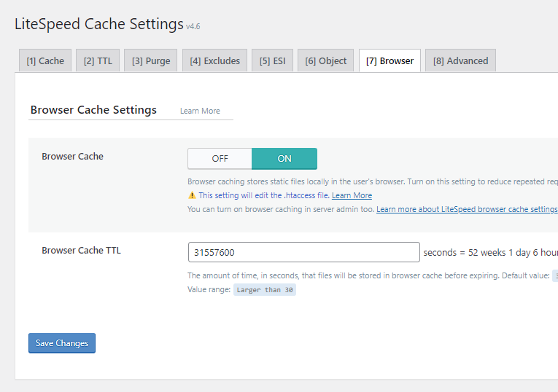Click Save Changes button
The width and height of the screenshot is (558, 392).
[62, 343]
